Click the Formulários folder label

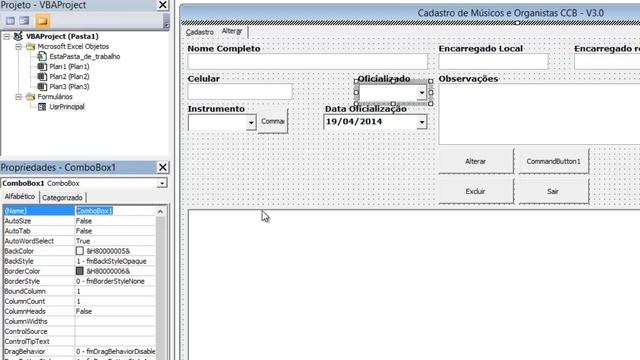tap(55, 97)
